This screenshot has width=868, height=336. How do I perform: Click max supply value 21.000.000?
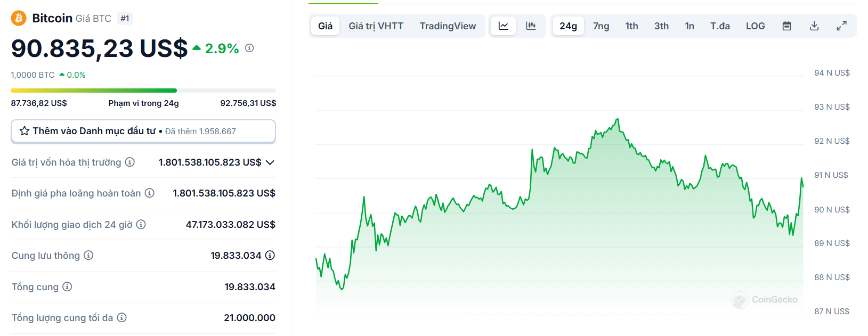[249, 317]
